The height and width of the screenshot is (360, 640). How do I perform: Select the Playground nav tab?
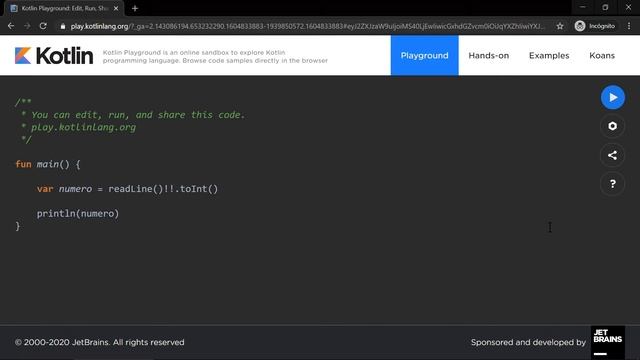pos(424,56)
